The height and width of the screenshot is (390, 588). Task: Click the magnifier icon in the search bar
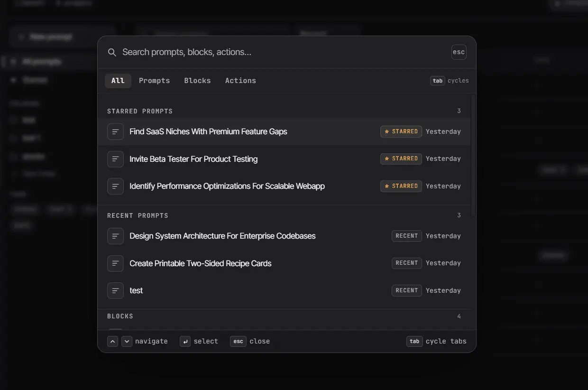112,52
